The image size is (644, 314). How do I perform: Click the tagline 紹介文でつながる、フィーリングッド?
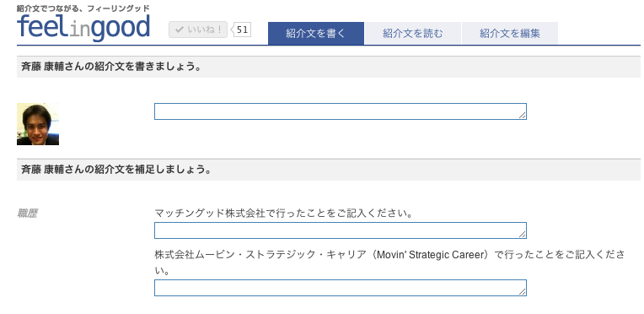click(83, 8)
